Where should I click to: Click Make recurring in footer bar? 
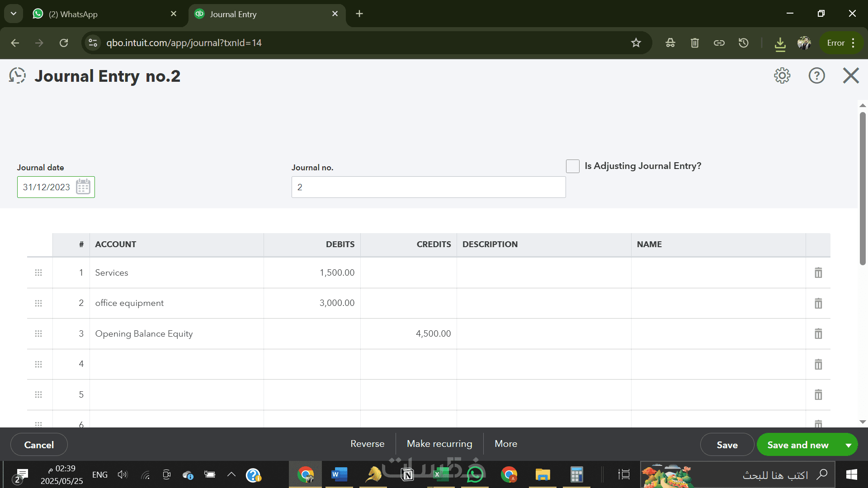pyautogui.click(x=439, y=444)
